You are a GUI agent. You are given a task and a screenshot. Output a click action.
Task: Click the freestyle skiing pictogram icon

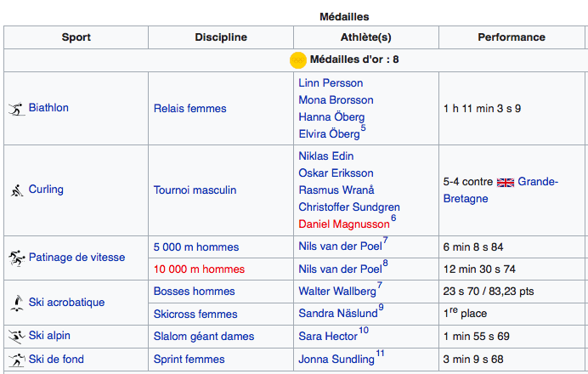point(16,303)
